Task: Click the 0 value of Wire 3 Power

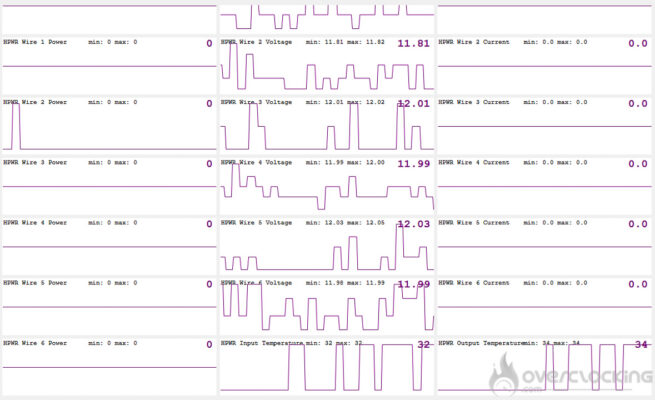Action: pos(209,164)
